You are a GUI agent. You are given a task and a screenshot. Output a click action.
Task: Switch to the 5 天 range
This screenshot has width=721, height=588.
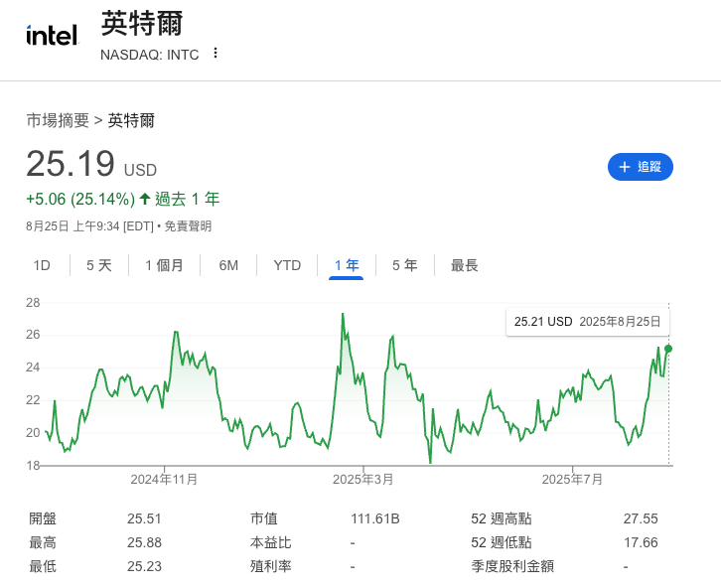pos(99,265)
